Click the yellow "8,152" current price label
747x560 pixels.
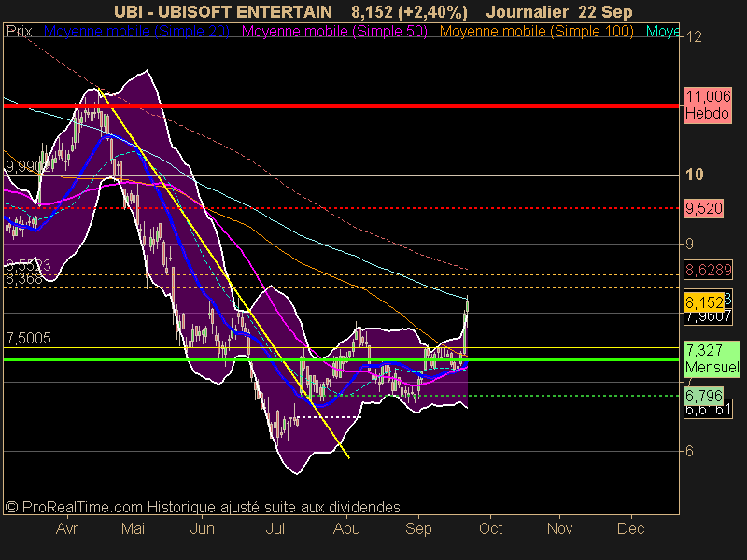click(x=704, y=302)
